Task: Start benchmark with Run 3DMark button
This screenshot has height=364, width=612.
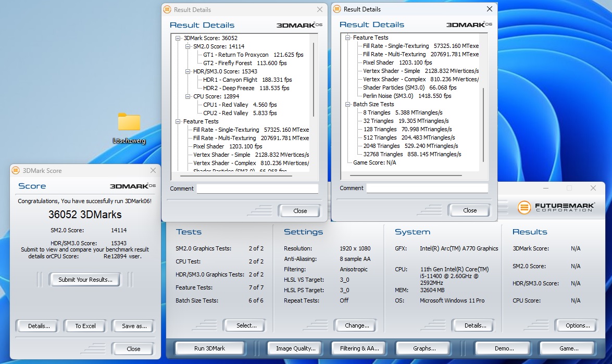Action: [209, 348]
